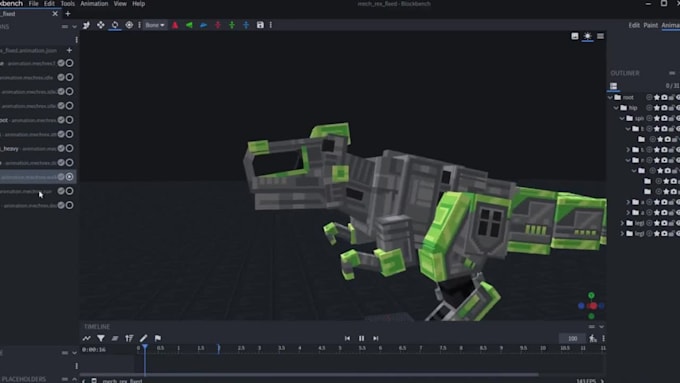The image size is (680, 383).
Task: Open the Tools menu
Action: (67, 3)
